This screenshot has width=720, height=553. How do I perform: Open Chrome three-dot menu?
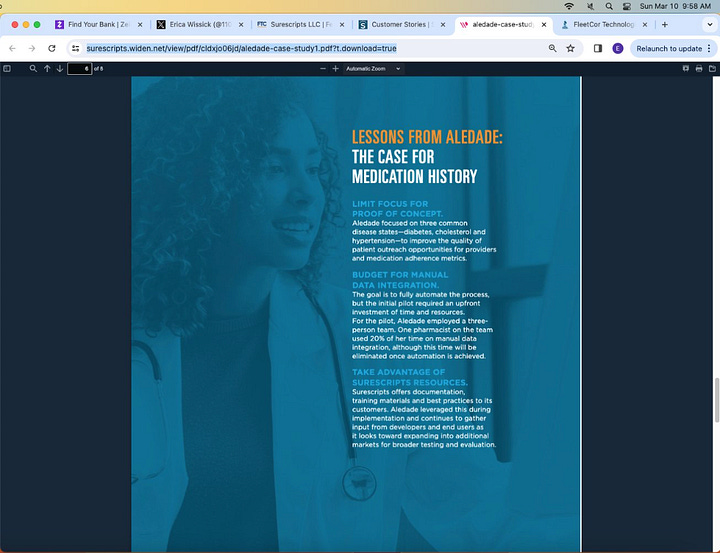pyautogui.click(x=709, y=48)
